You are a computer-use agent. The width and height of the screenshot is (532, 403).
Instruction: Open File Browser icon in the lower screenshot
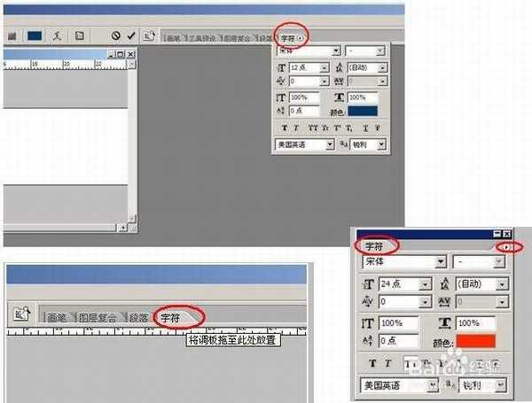click(21, 314)
